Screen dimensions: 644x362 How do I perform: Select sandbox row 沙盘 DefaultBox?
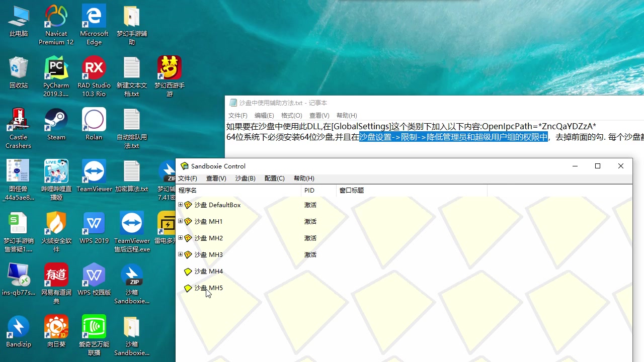tap(217, 205)
